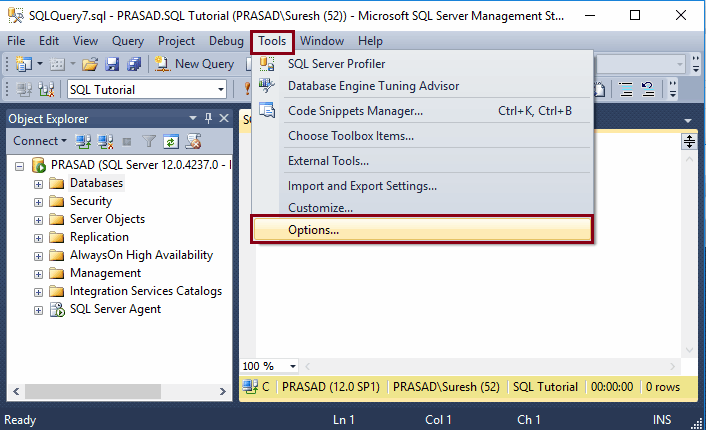706x430 pixels.
Task: Click the Activity/Script icon in Object Explorer toolbar
Action: tap(194, 142)
